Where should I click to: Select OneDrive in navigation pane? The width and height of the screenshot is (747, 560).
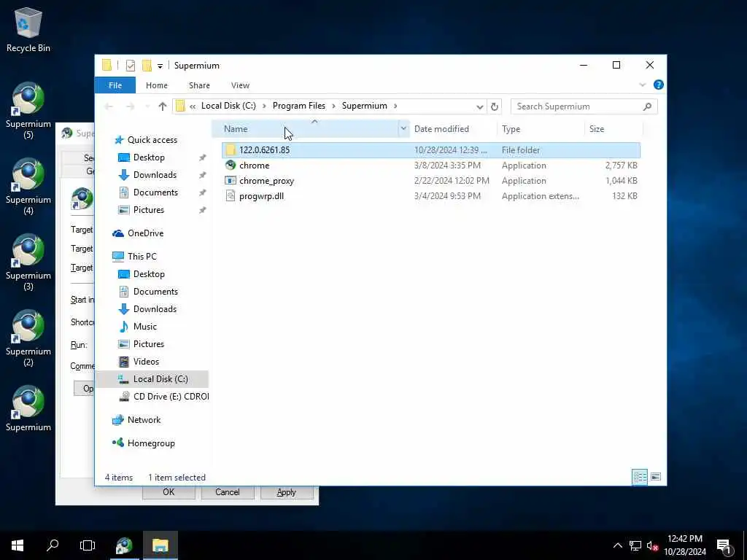point(145,233)
